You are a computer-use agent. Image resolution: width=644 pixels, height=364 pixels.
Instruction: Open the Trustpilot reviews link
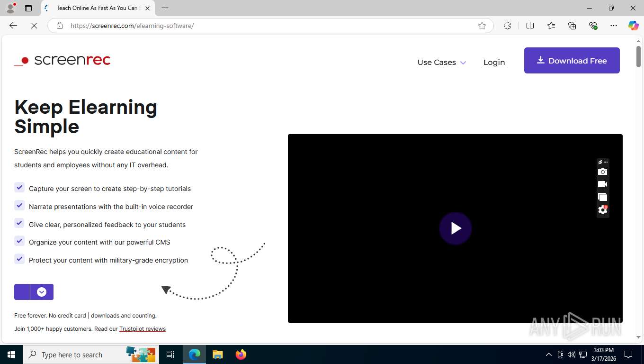click(143, 329)
